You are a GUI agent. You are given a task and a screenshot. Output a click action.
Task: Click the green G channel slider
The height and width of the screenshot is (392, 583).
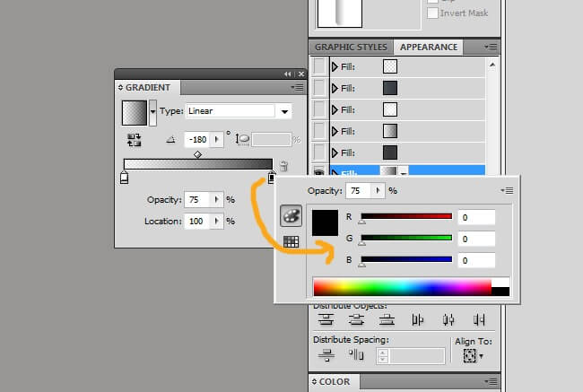click(x=405, y=239)
